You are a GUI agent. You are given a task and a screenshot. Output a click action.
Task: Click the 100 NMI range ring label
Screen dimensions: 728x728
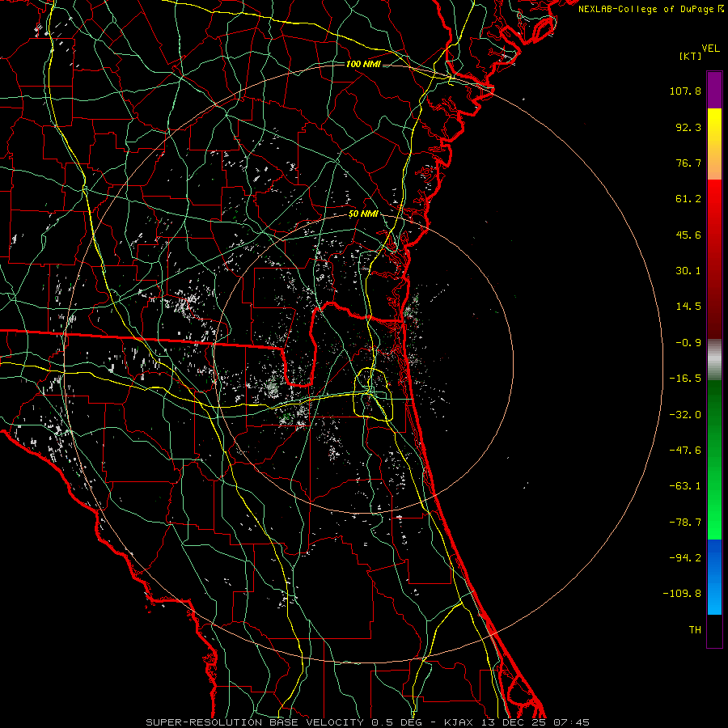click(x=363, y=64)
